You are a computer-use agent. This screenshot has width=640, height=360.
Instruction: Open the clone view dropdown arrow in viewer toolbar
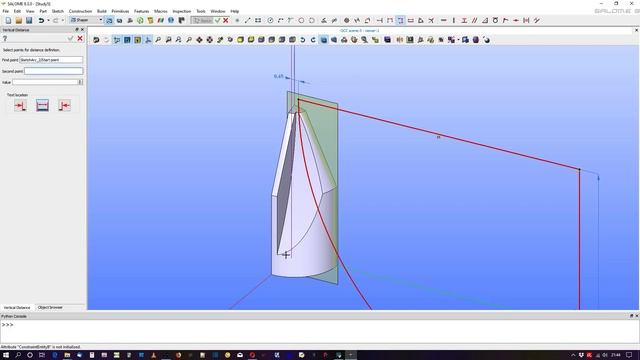[458, 40]
